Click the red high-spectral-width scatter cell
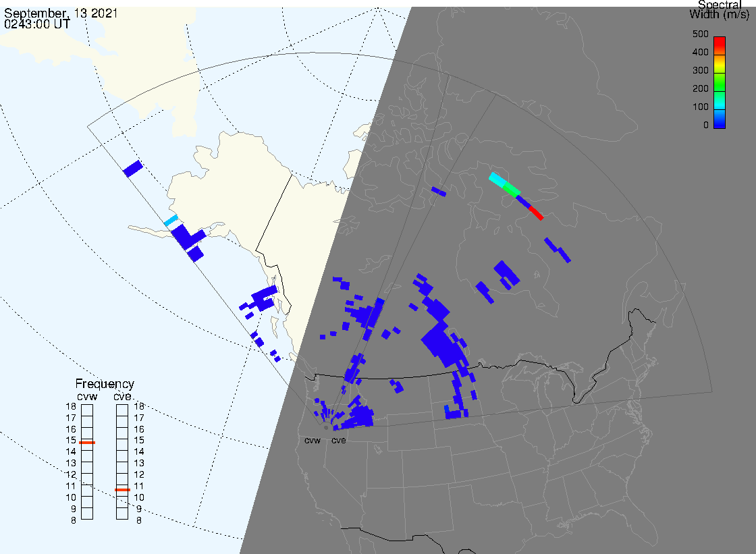The width and height of the screenshot is (756, 554). 536,213
